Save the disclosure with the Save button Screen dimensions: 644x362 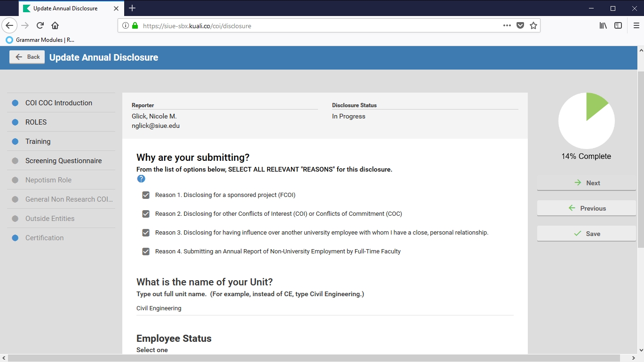(x=586, y=234)
